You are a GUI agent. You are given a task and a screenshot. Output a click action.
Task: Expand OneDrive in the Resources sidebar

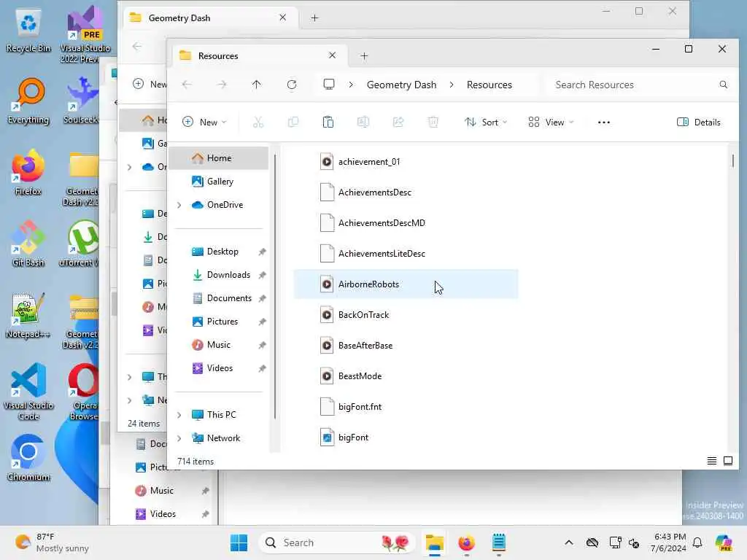click(x=179, y=205)
